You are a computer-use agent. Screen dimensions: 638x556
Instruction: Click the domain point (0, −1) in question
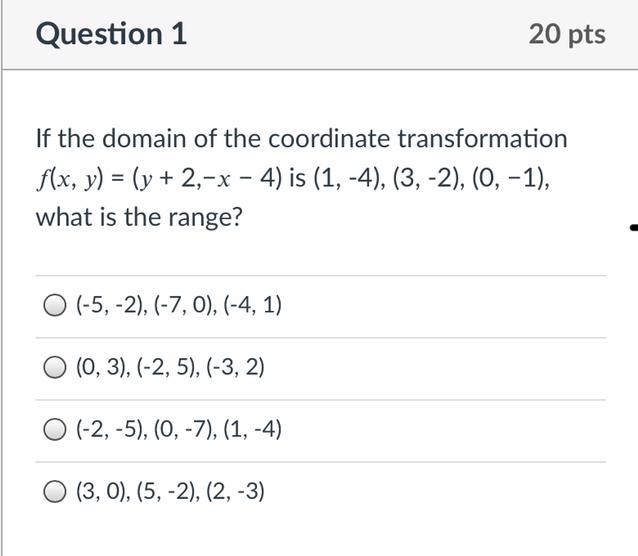click(510, 179)
